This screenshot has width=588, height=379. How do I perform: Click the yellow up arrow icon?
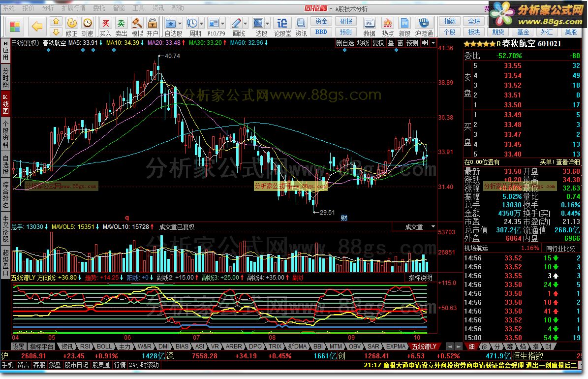[56, 21]
